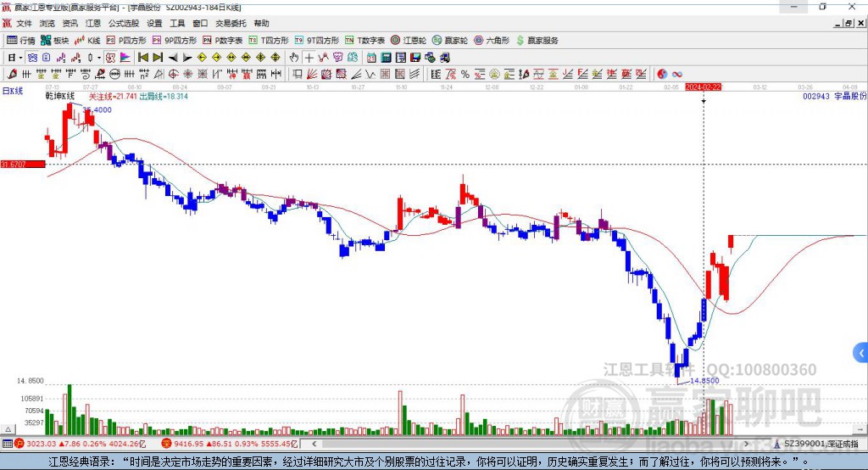Switch to the K线 chart view

tap(87, 41)
